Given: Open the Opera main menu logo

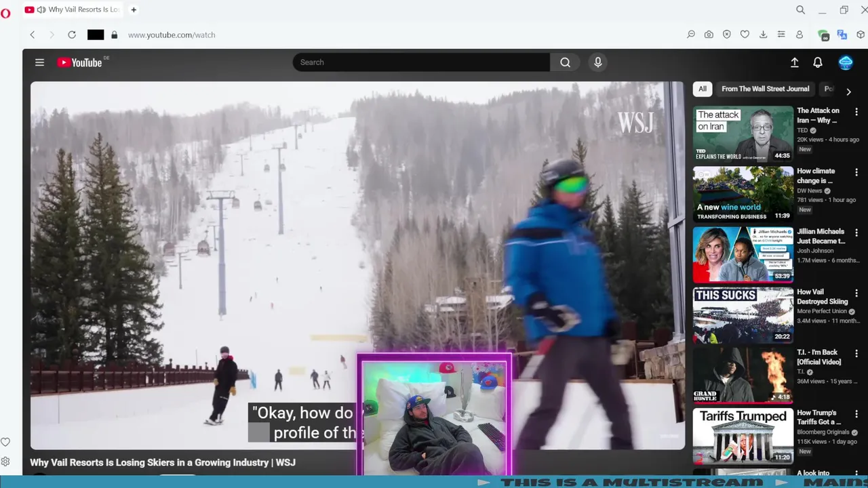Looking at the screenshot, I should click(x=5, y=13).
